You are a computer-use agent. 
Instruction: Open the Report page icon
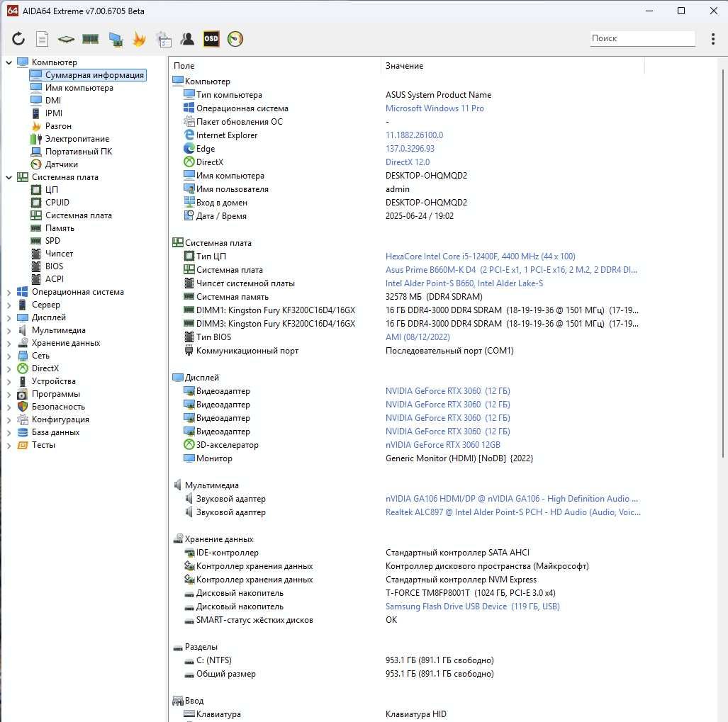(x=43, y=39)
